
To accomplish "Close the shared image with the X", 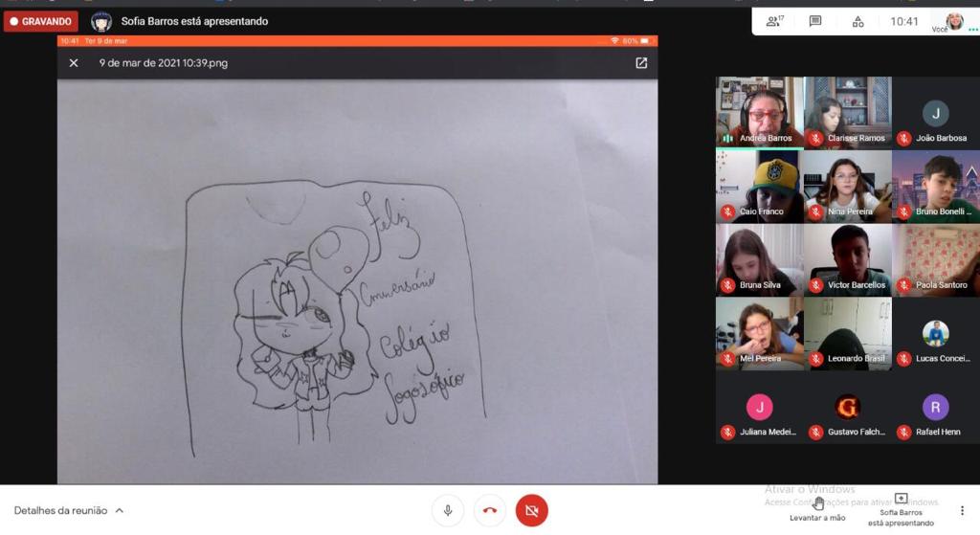I will point(74,63).
